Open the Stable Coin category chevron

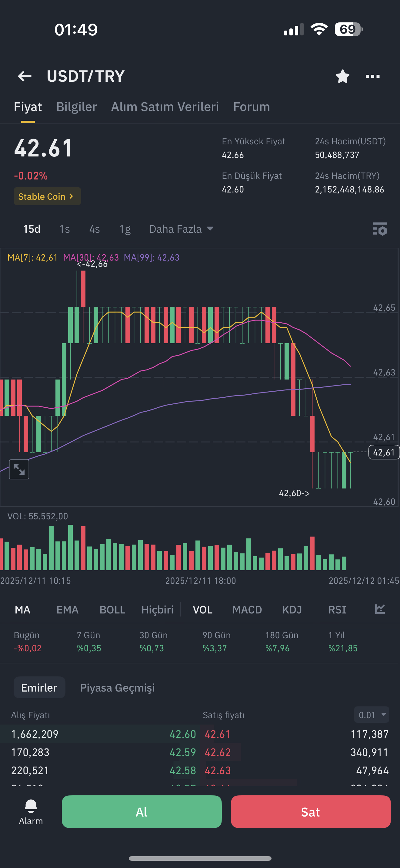(x=47, y=196)
